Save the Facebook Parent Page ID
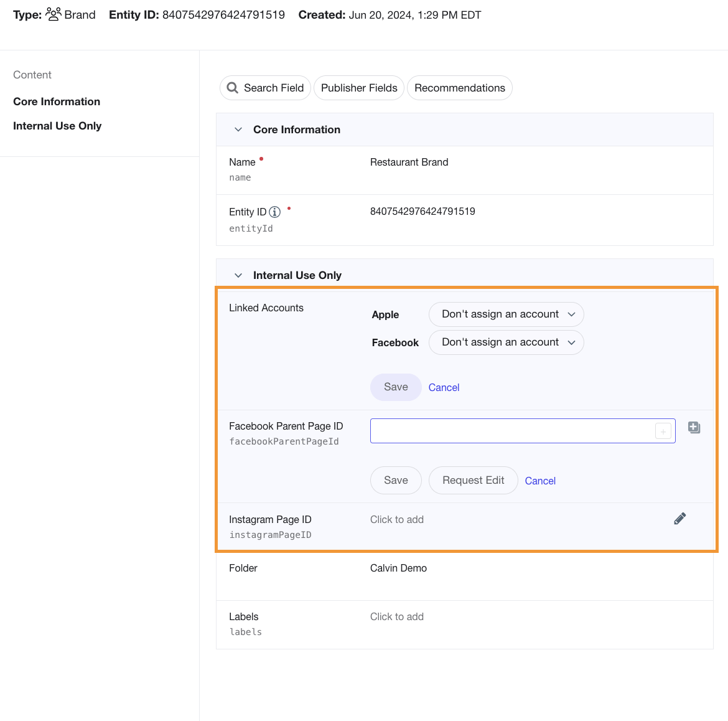Screen dimensions: 728x721 396,481
